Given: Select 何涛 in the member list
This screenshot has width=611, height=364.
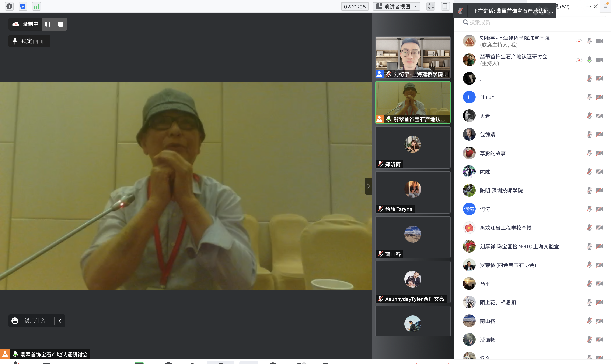Looking at the screenshot, I should 485,209.
